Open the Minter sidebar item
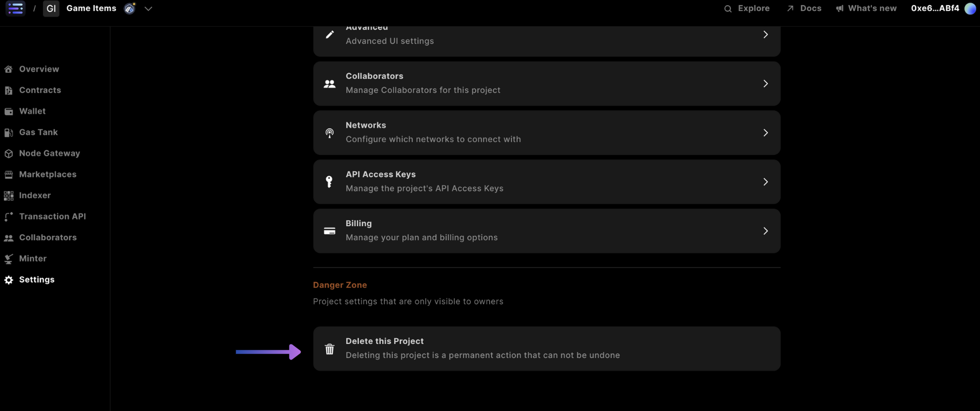Screen dimensions: 980x411 click(x=32, y=259)
